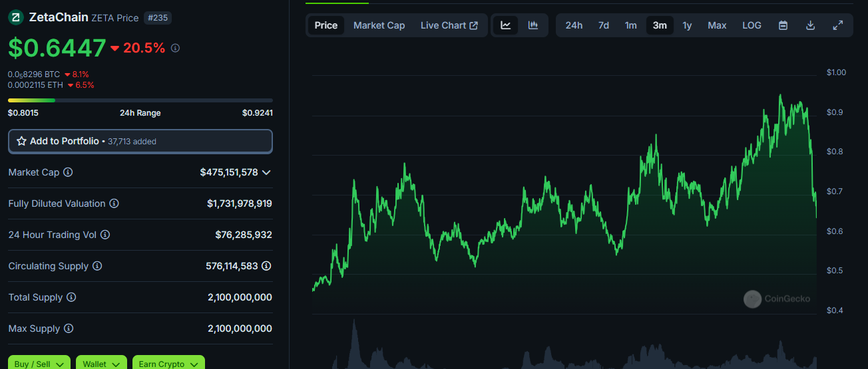Select the Price chart tab
The image size is (868, 369).
(326, 25)
